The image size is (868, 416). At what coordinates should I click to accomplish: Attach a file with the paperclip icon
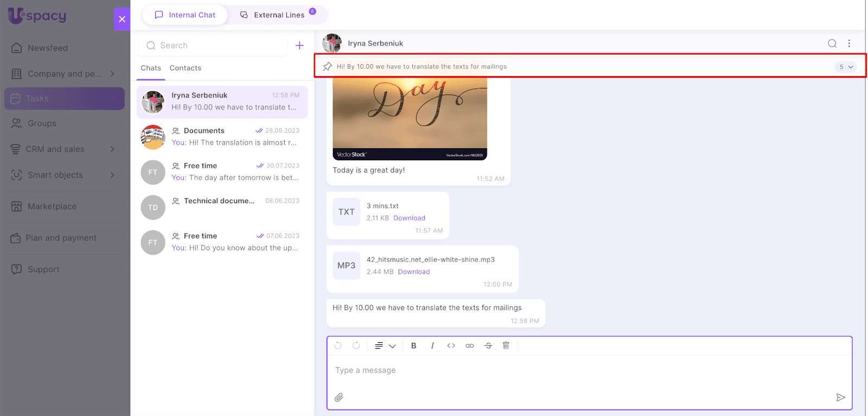click(339, 397)
